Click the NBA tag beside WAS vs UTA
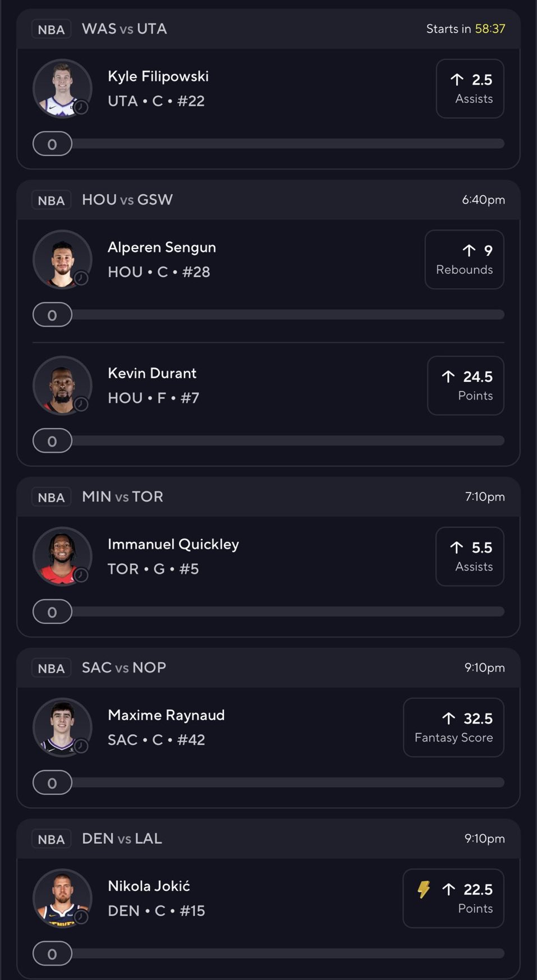This screenshot has height=980, width=537. 51,29
